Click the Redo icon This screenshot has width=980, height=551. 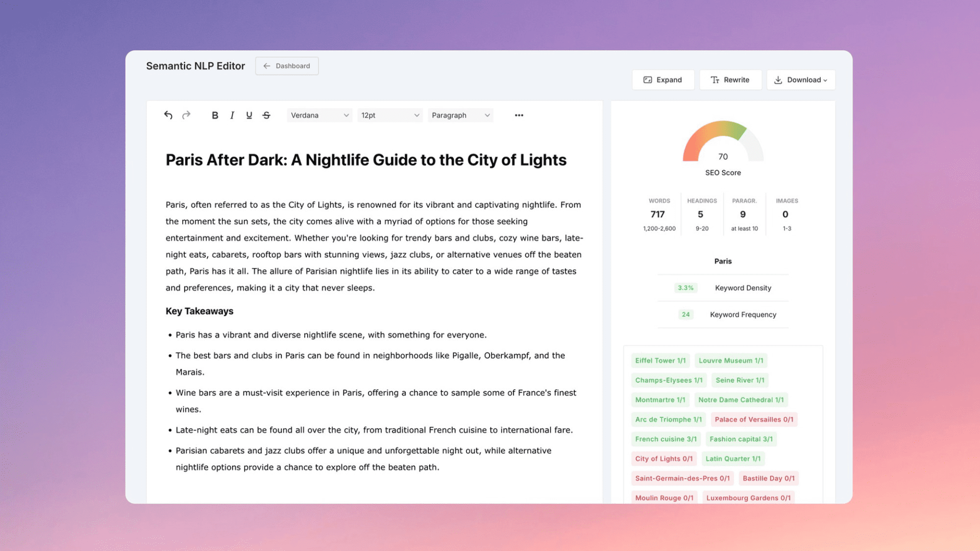(186, 115)
